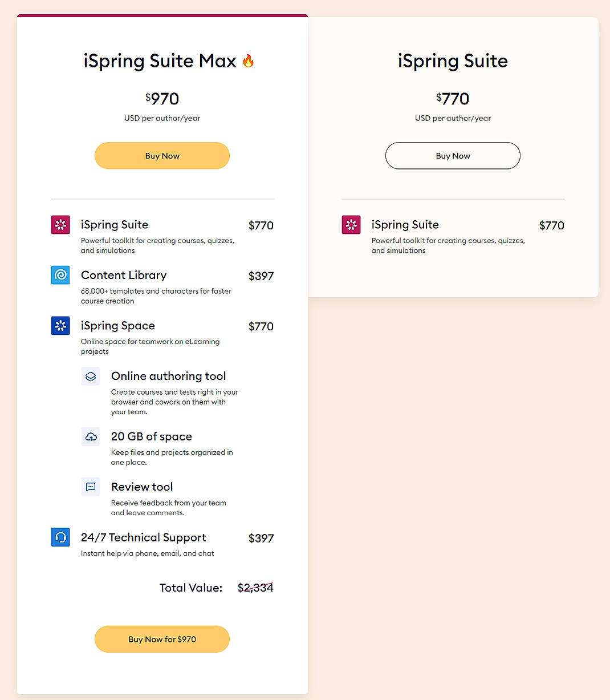Select the iSpring Suite heading on right card
Viewport: 610px width, 700px height.
tap(453, 61)
